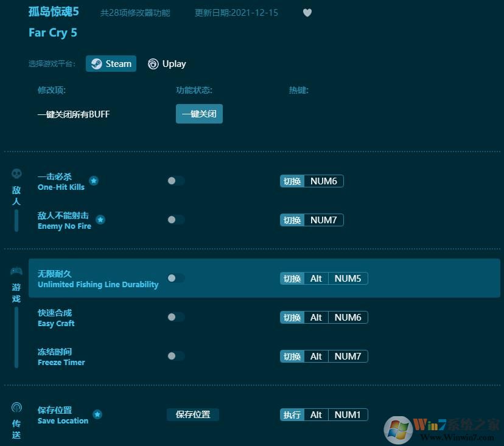Select the teleport category signal icon
This screenshot has height=446, width=504.
click(x=16, y=408)
